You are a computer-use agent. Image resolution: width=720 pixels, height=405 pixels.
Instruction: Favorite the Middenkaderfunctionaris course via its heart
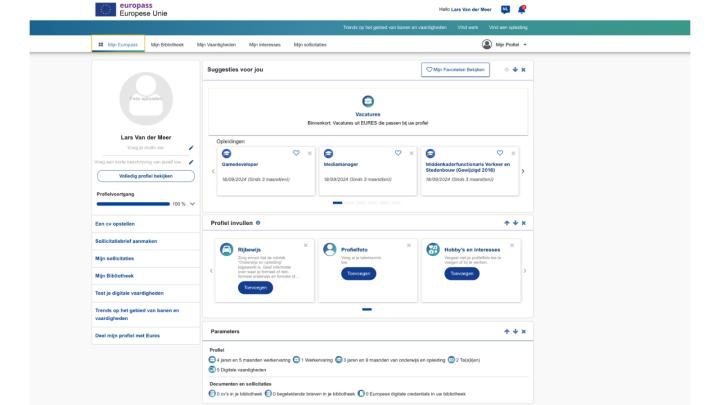coord(500,153)
